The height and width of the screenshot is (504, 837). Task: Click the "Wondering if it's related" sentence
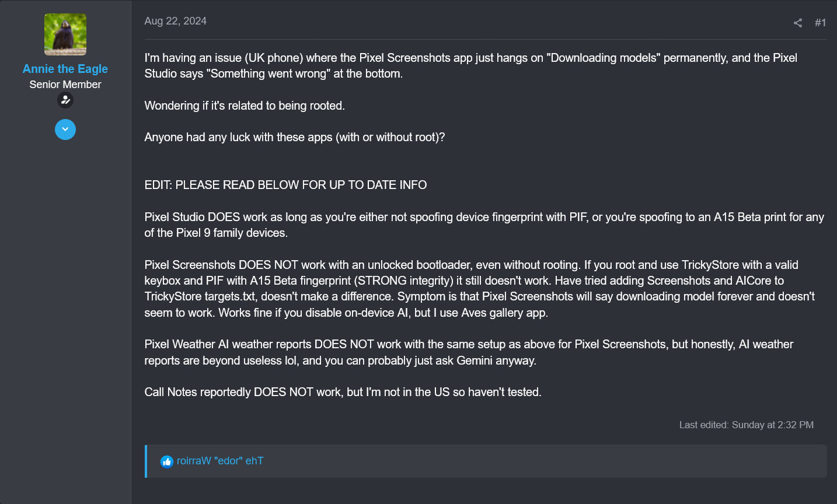(x=245, y=106)
